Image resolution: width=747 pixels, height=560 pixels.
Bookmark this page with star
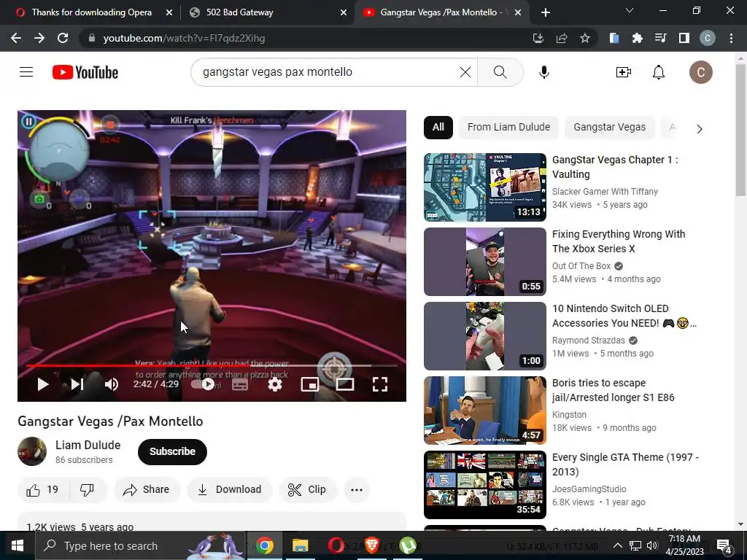pyautogui.click(x=585, y=38)
